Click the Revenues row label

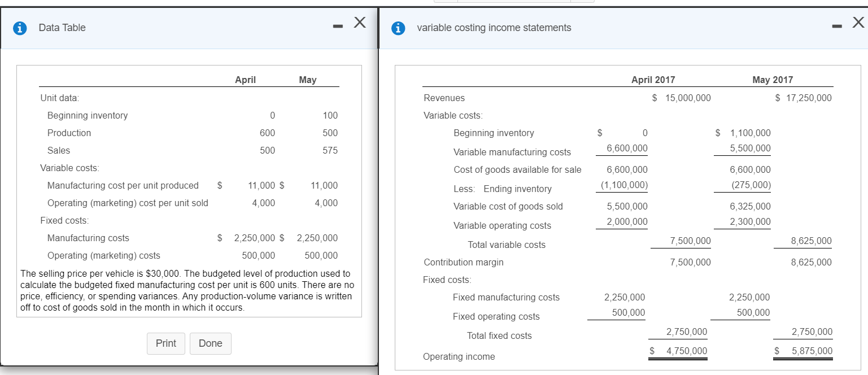444,98
